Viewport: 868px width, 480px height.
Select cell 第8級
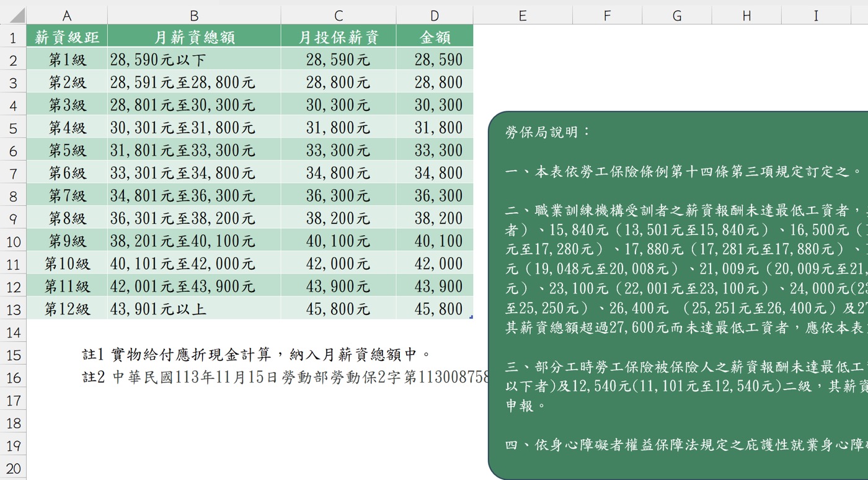(67, 218)
